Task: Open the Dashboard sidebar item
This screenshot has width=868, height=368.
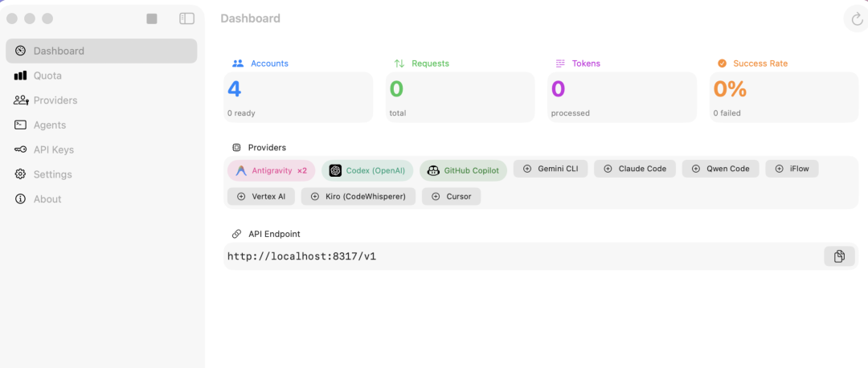Action: click(101, 51)
